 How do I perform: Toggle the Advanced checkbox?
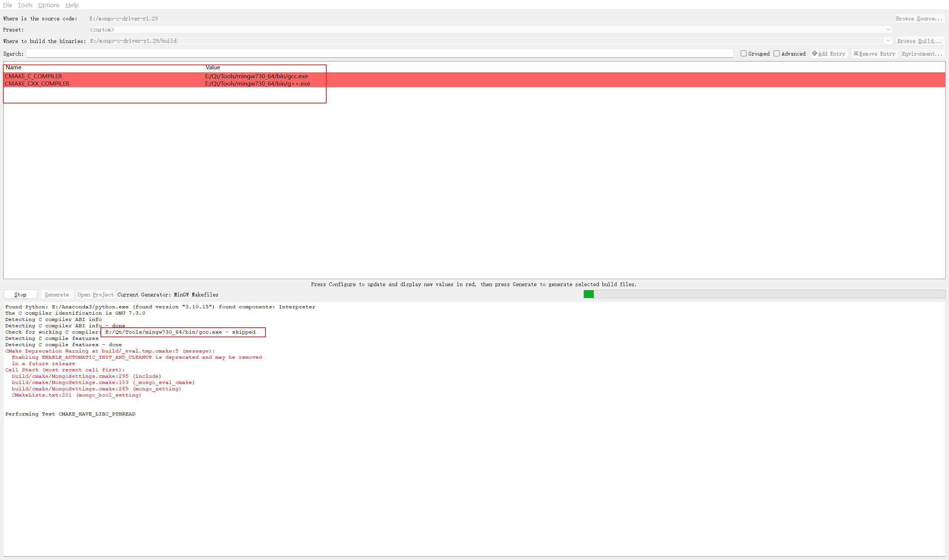coord(777,54)
